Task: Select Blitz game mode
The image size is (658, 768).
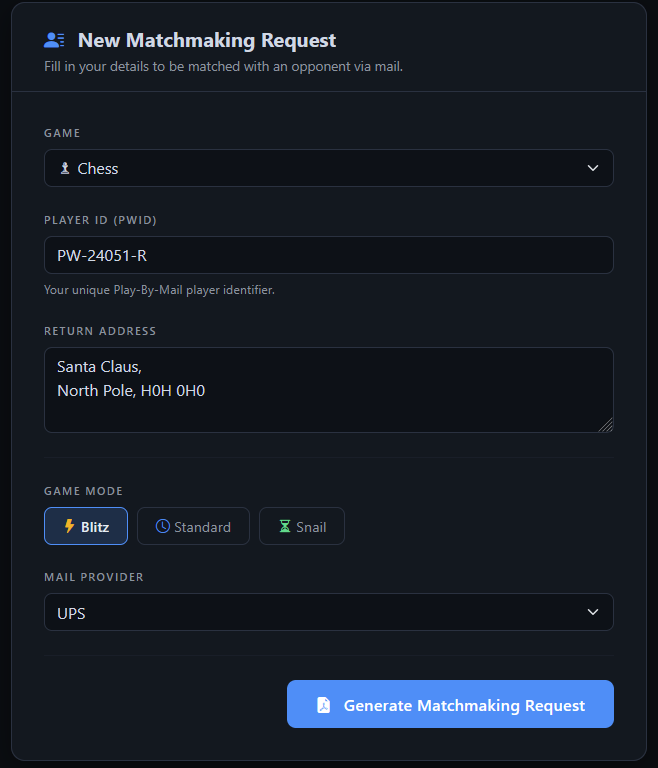Action: (86, 527)
